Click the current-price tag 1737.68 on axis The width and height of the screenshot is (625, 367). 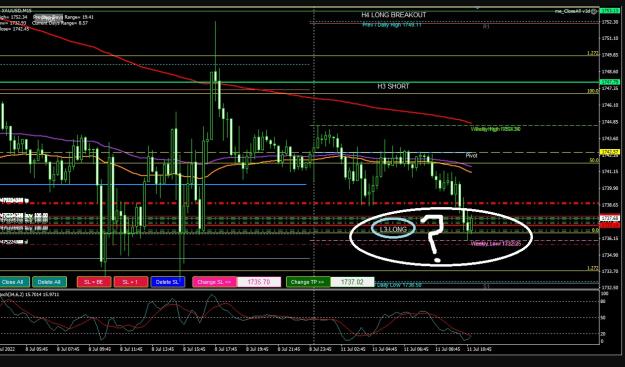tap(609, 218)
